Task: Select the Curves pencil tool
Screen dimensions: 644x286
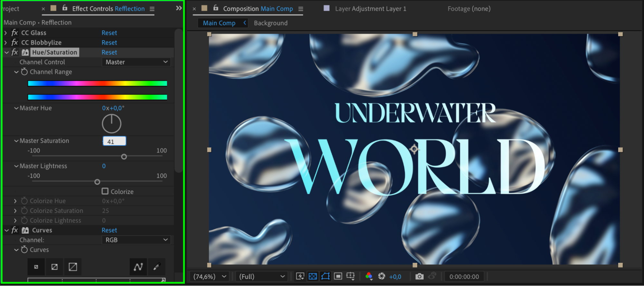Action: [x=157, y=267]
